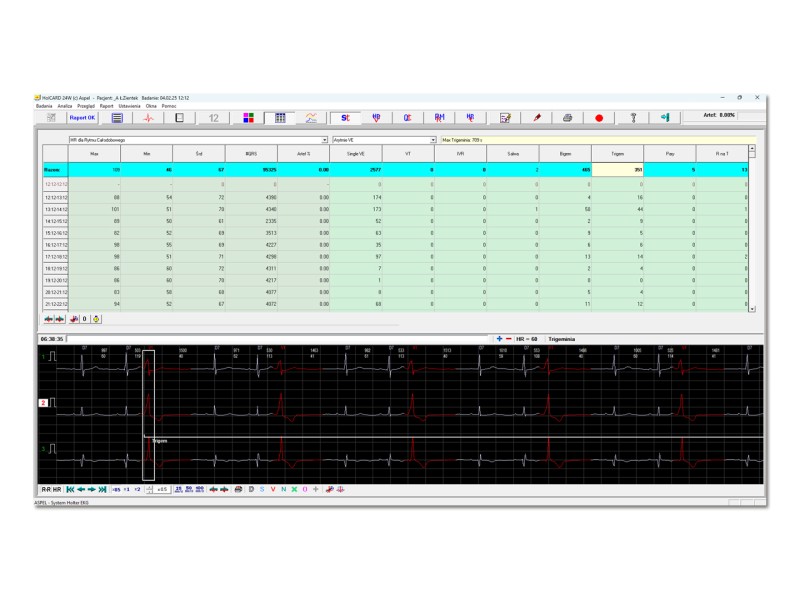Open the HR dla Rytmu Całodobowego dropdown
The width and height of the screenshot is (800, 600).
pyautogui.click(x=326, y=137)
